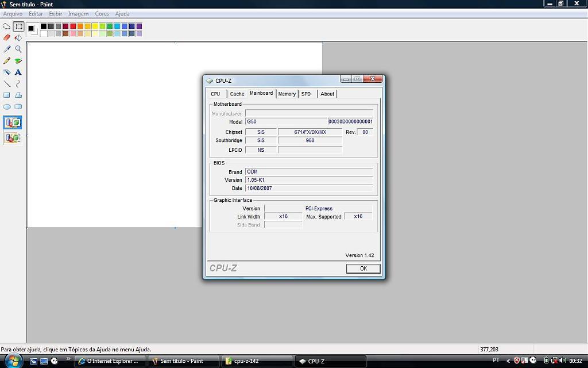The image size is (588, 368).
Task: Pick the Polygon shape tool
Action: click(18, 95)
